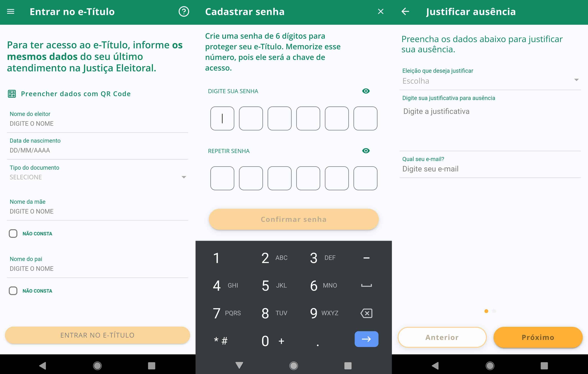Tap Android recents button under keypad
Viewport: 588px width, 374px height.
point(348,365)
